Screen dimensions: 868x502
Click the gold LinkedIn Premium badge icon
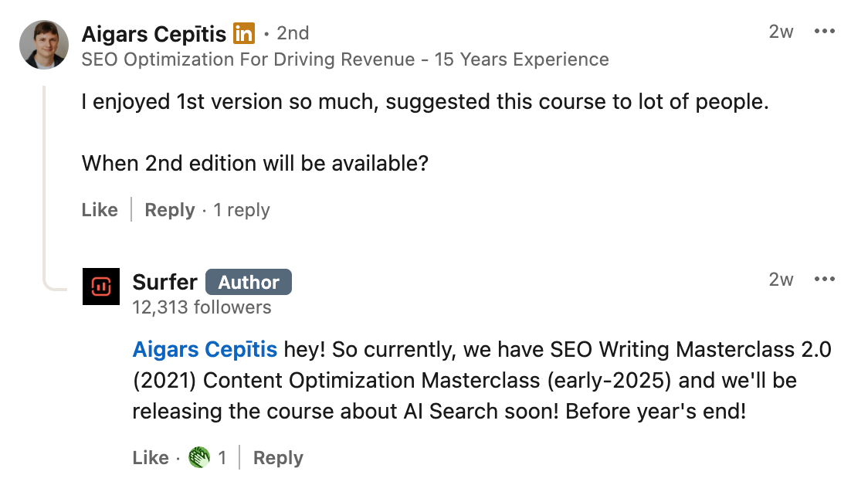244,33
